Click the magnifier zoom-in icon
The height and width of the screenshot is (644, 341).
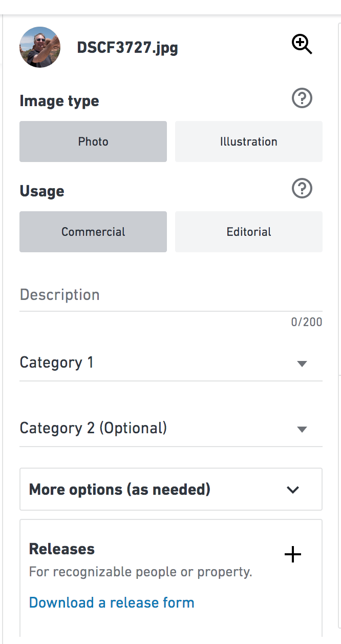point(302,45)
